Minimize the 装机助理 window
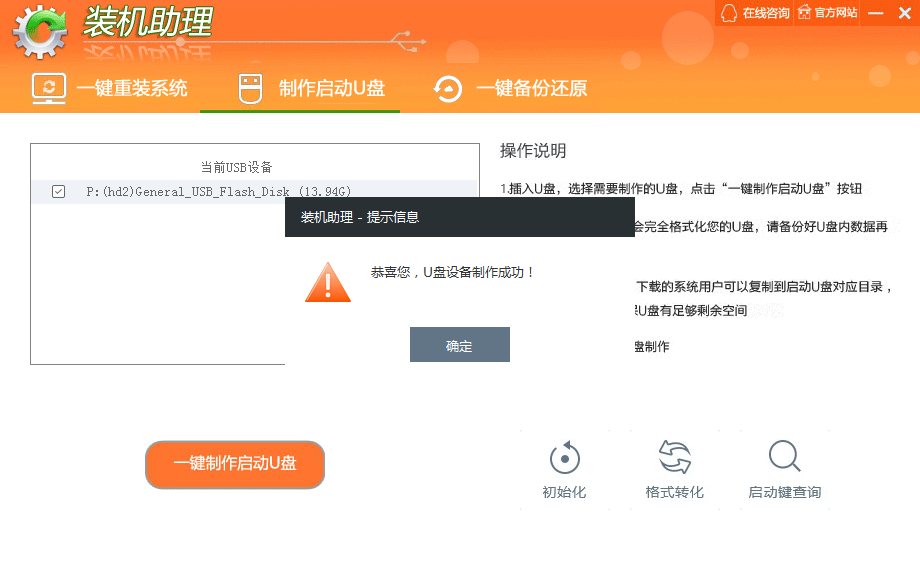The width and height of the screenshot is (920, 579). pos(876,13)
